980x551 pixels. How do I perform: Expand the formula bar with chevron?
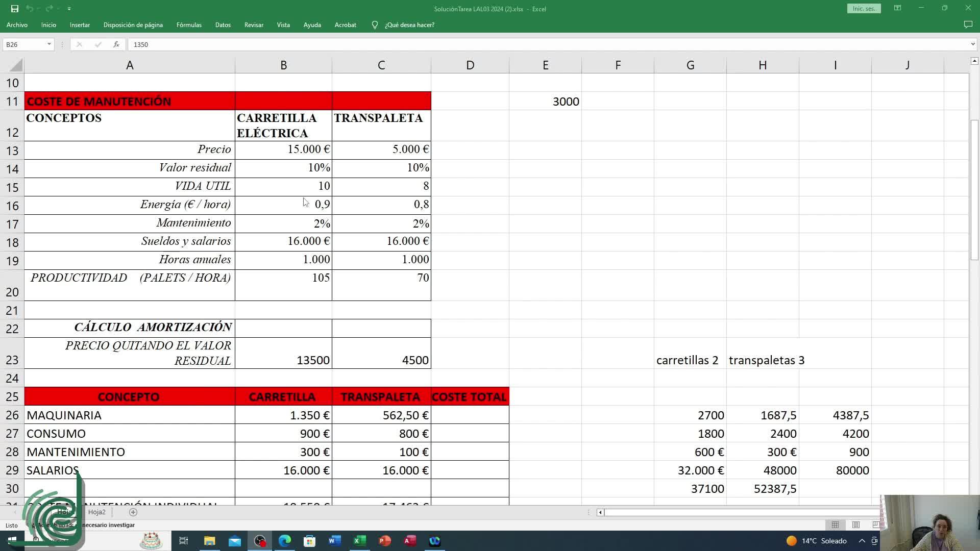973,44
